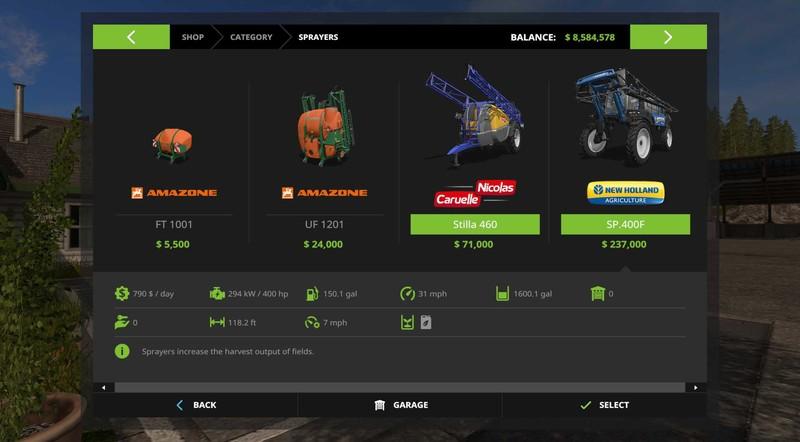Image resolution: width=800 pixels, height=442 pixels.
Task: Click the working width icon
Action: tap(217, 323)
